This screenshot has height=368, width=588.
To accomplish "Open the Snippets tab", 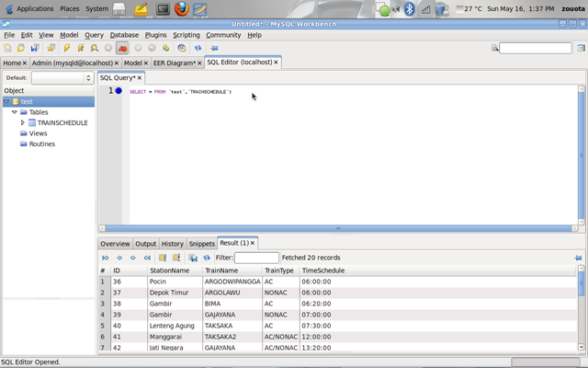I will pos(202,244).
